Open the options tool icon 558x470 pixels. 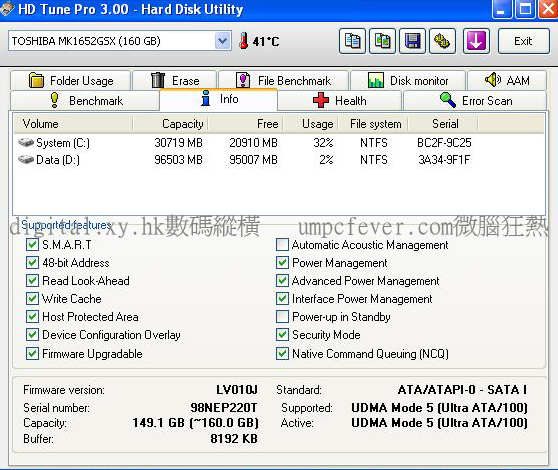[442, 41]
